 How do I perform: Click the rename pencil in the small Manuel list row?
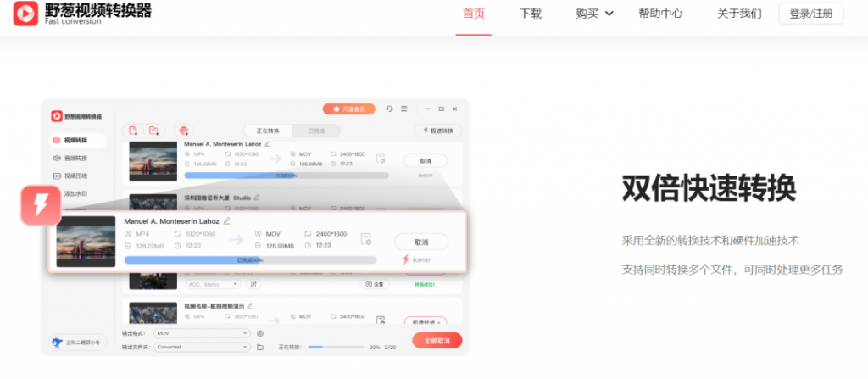[267, 144]
